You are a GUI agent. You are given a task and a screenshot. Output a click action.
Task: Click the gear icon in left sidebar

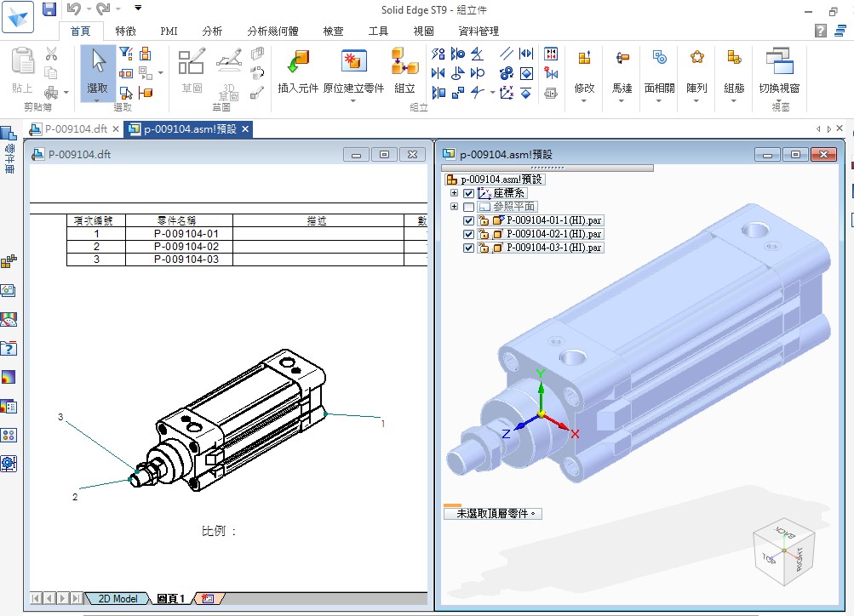click(9, 464)
